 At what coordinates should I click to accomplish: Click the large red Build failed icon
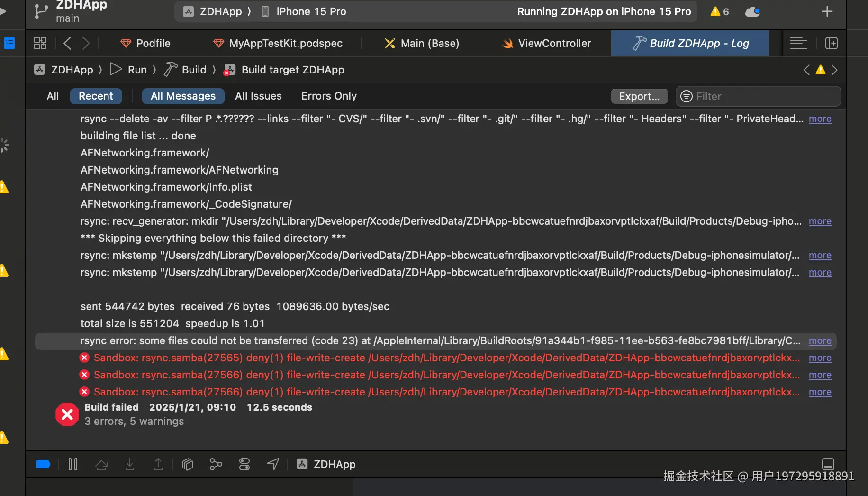pyautogui.click(x=67, y=414)
